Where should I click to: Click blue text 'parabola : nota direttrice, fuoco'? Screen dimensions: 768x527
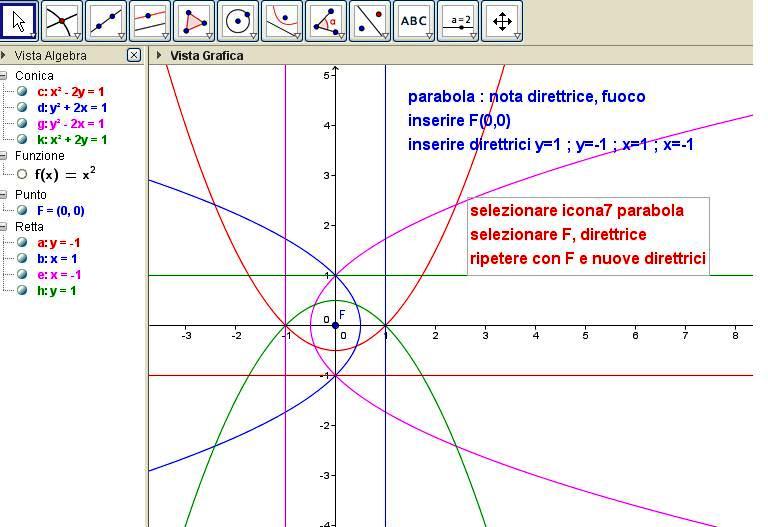tap(527, 96)
